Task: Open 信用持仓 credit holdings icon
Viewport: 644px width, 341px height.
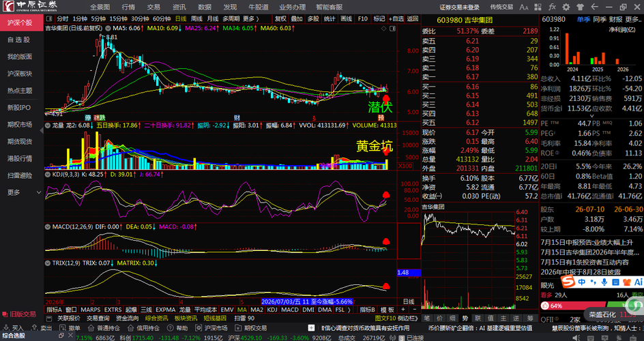Action: pos(130,328)
